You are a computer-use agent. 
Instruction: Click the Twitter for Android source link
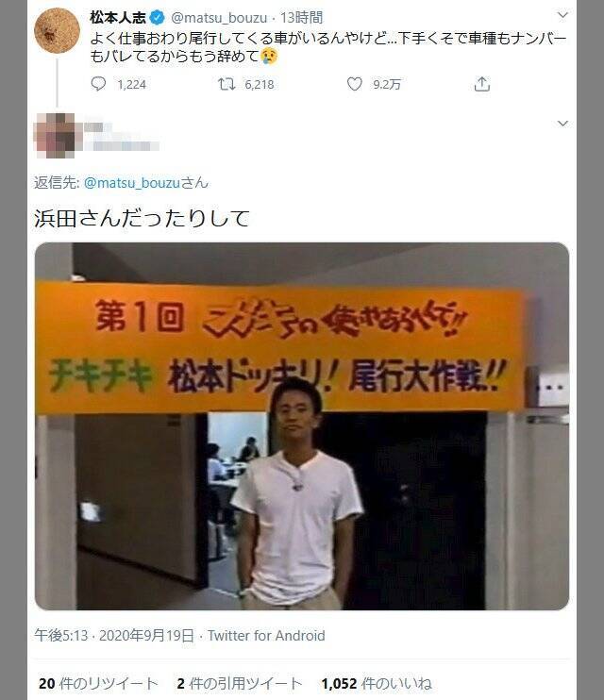point(266,635)
